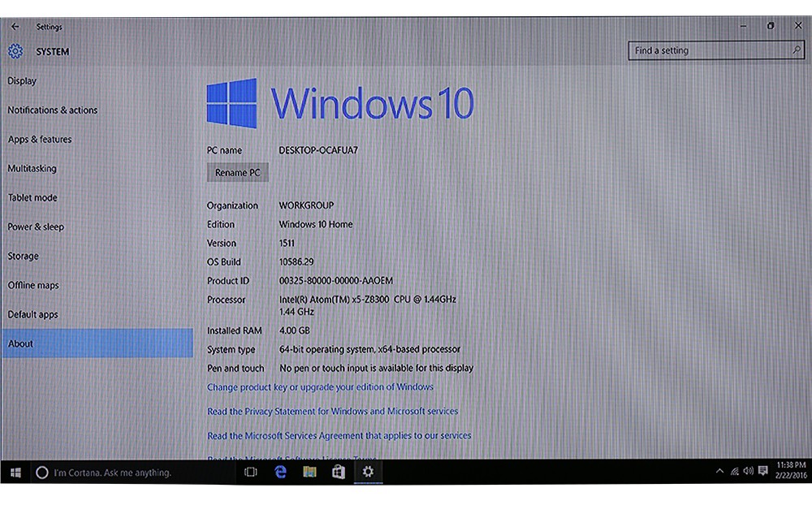
Task: Open the Privacy Statement link
Action: click(x=332, y=412)
